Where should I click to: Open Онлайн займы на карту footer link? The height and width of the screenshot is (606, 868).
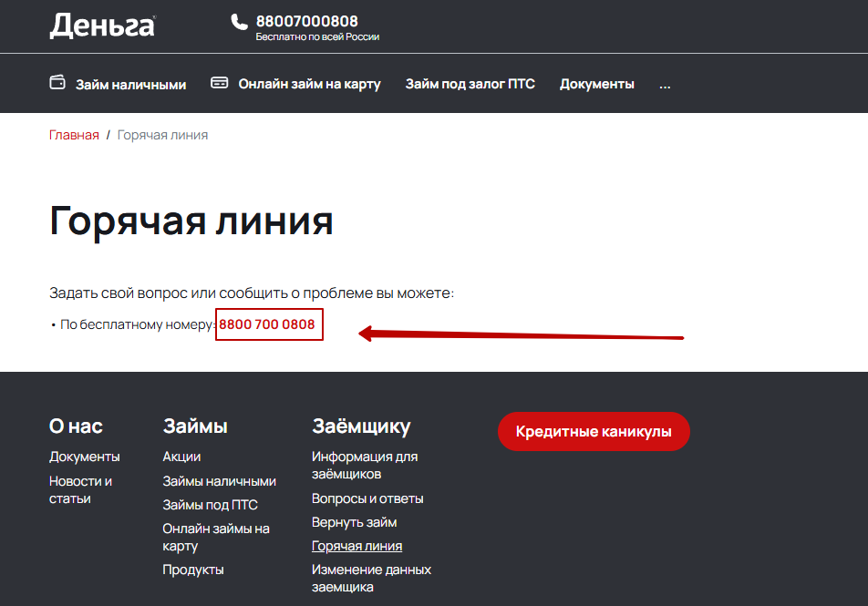point(216,538)
